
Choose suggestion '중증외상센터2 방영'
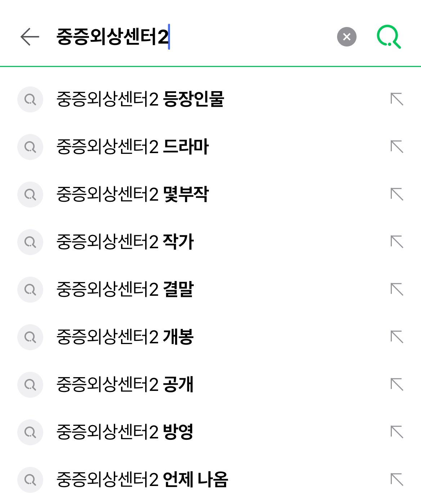click(125, 432)
